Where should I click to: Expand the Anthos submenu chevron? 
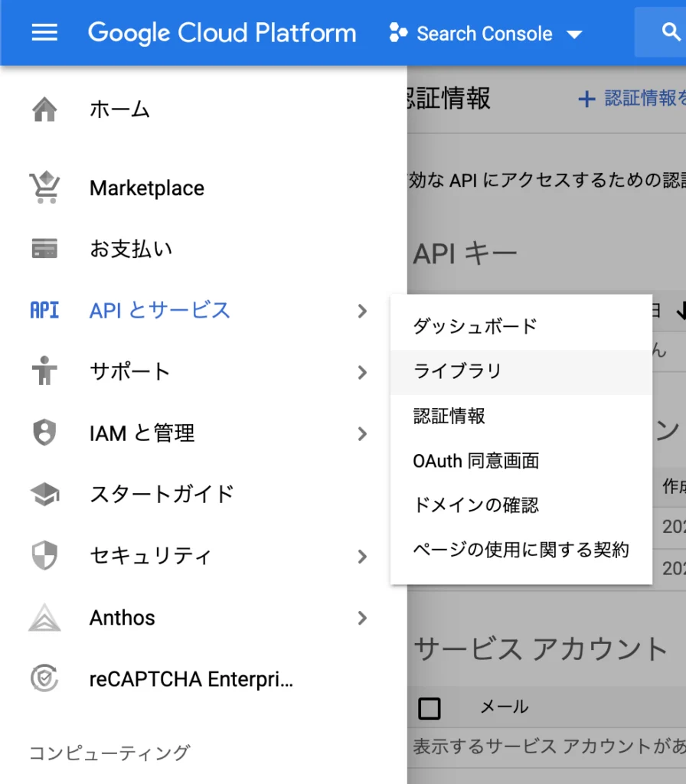pyautogui.click(x=362, y=618)
